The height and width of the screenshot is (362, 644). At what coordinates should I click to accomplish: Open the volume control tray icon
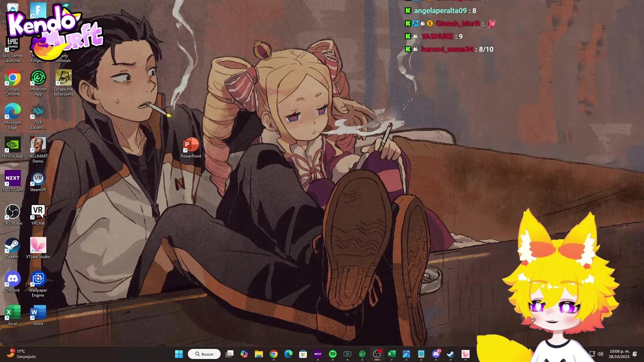pos(600,354)
